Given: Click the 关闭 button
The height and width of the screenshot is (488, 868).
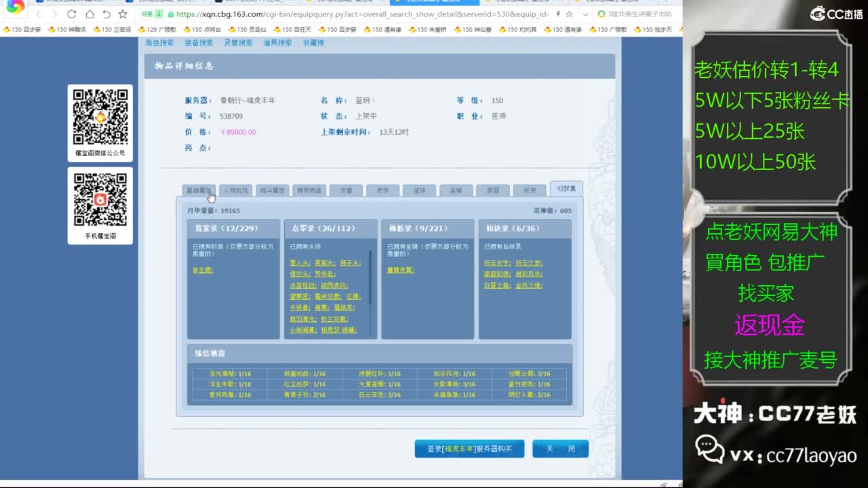Looking at the screenshot, I should pyautogui.click(x=560, y=449).
